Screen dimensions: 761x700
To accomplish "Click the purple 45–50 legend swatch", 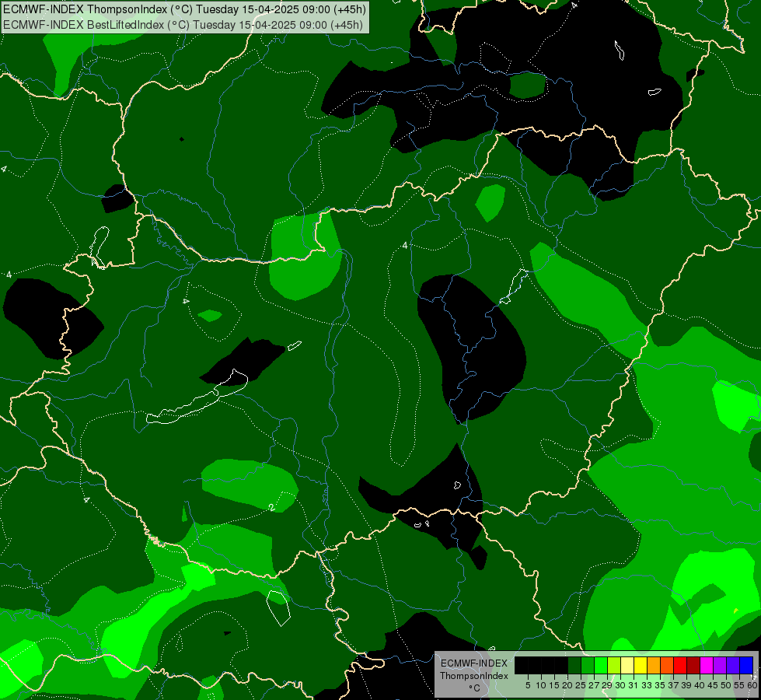I will (720, 665).
